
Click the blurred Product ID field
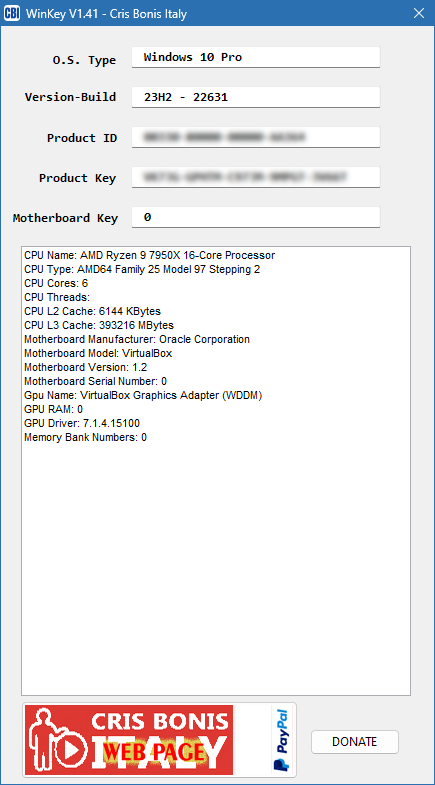(256, 137)
